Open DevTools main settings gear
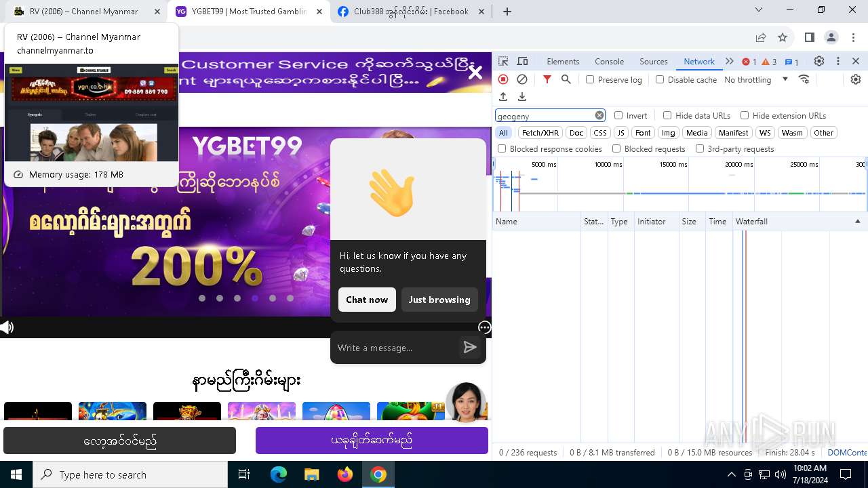This screenshot has width=868, height=488. point(819,61)
